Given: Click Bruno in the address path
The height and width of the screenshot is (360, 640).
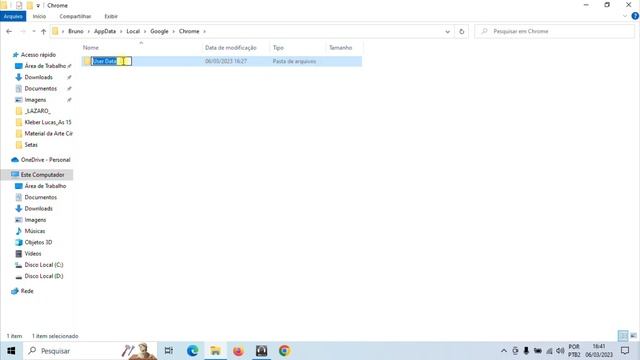Looking at the screenshot, I should tap(76, 31).
